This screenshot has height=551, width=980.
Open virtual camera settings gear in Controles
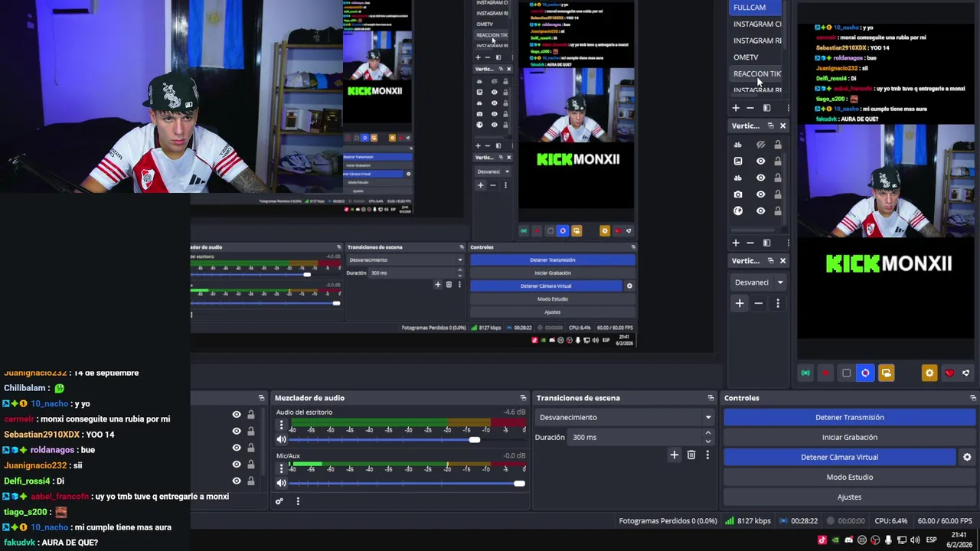tap(967, 457)
